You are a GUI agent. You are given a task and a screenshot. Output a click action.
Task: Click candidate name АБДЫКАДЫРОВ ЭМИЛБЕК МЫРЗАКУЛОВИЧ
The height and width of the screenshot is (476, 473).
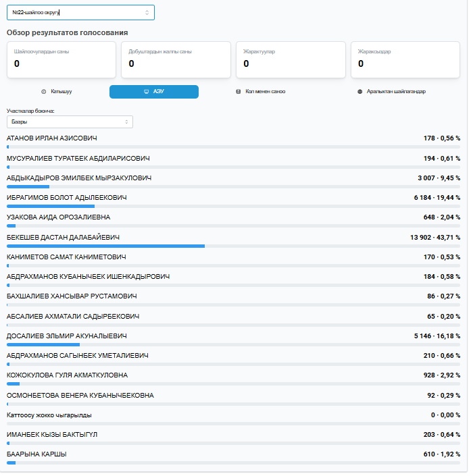(x=79, y=178)
